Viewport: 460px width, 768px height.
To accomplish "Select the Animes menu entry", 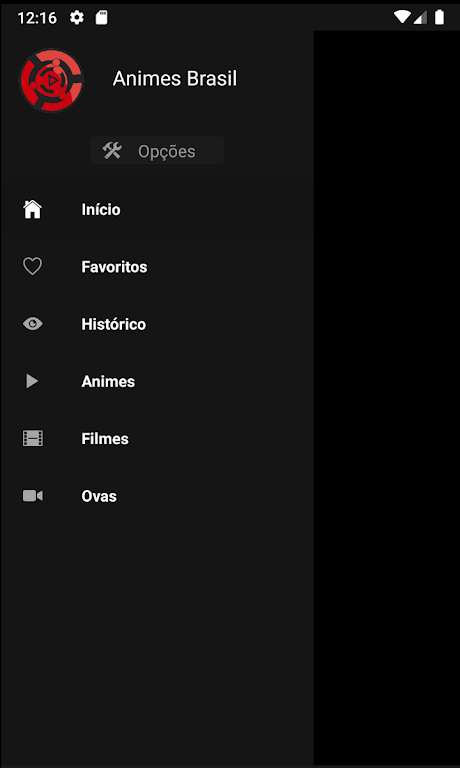I will pyautogui.click(x=157, y=381).
